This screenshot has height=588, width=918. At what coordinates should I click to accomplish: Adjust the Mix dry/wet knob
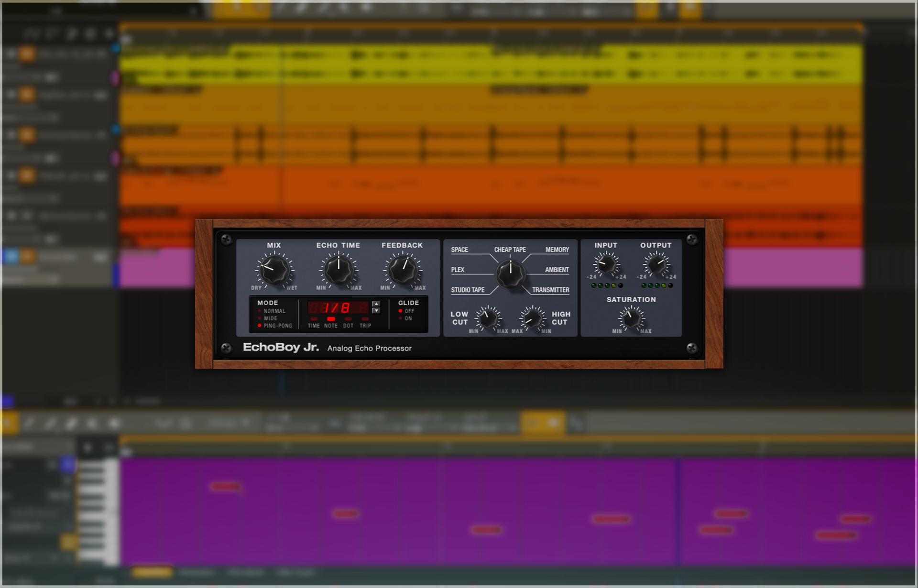274,270
